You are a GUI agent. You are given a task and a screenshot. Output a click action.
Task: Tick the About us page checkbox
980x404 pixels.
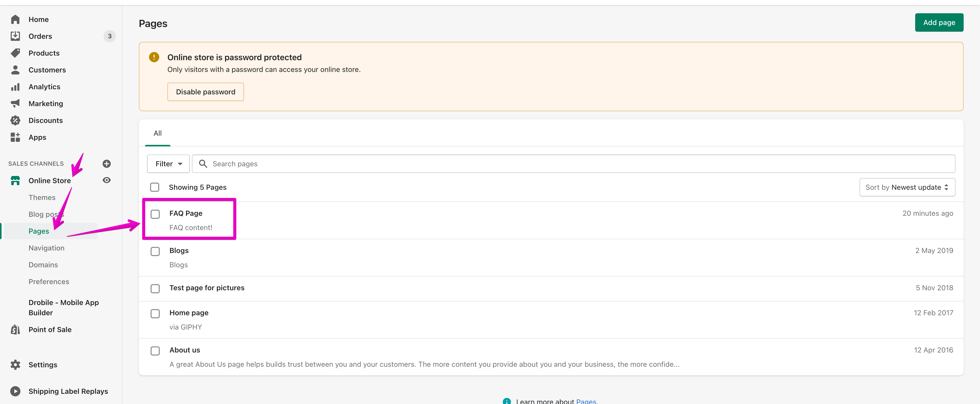155,351
